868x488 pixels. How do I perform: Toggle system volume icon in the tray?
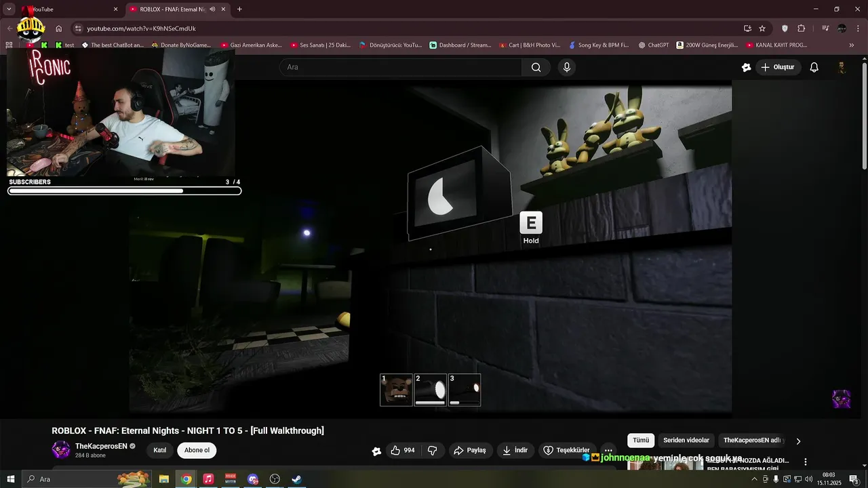pos(809,479)
